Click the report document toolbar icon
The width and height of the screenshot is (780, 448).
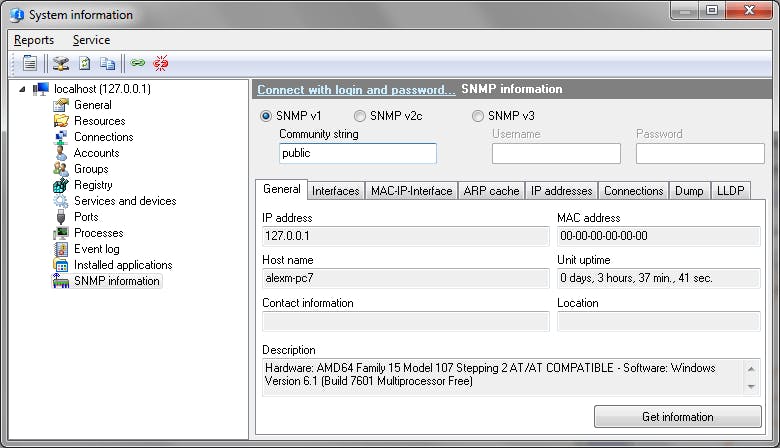coord(30,63)
